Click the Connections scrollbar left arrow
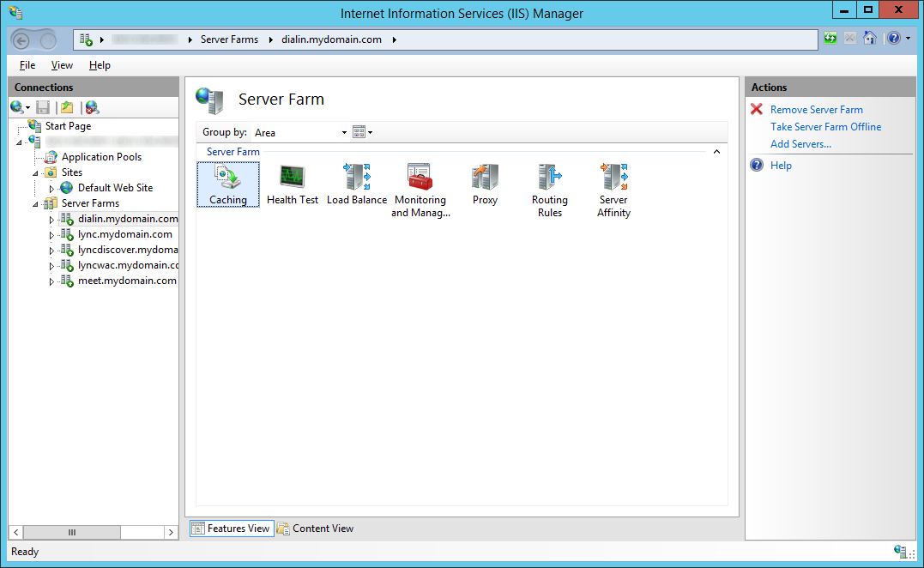Screen dimensions: 924x568 [16, 532]
